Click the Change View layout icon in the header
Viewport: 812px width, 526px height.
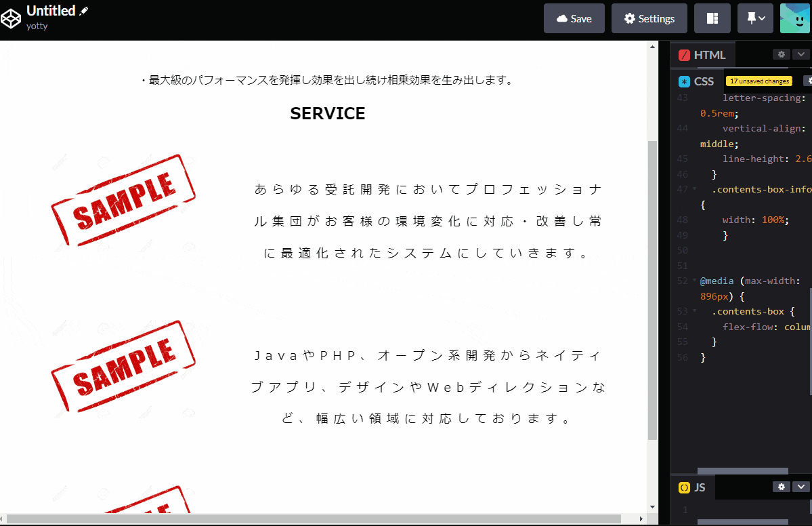[712, 18]
